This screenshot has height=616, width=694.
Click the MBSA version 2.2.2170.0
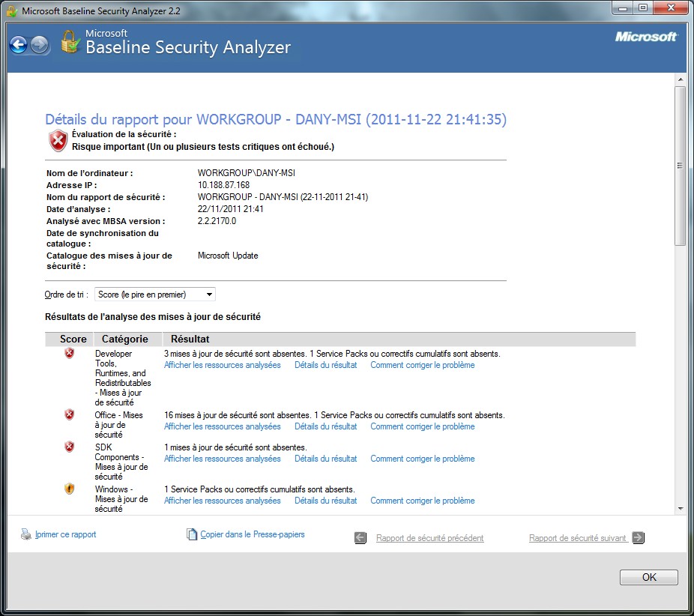(x=217, y=221)
